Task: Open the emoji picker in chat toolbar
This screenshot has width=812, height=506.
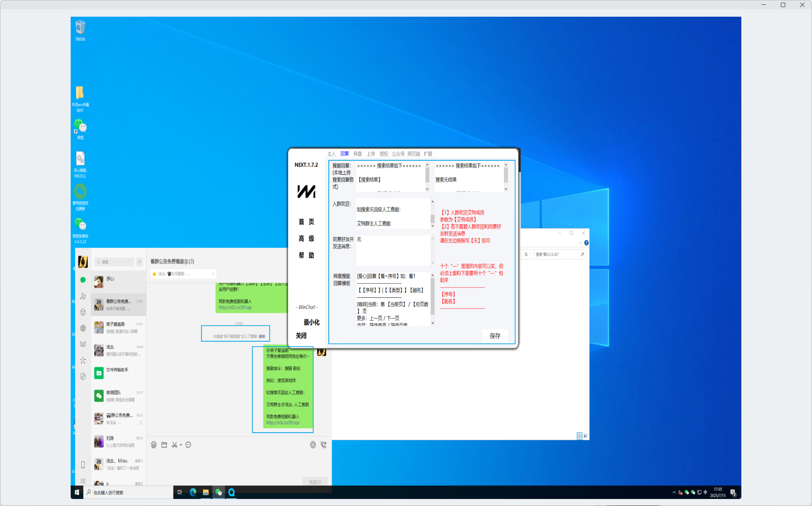Action: click(x=154, y=445)
